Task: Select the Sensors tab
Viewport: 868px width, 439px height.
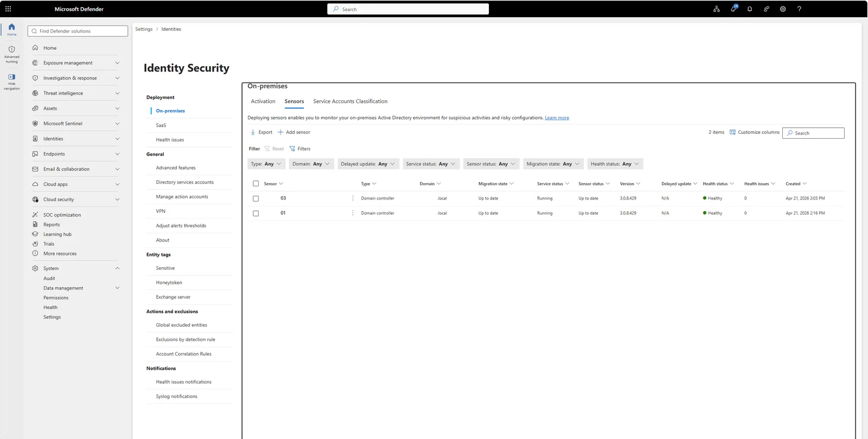Action: pyautogui.click(x=294, y=101)
